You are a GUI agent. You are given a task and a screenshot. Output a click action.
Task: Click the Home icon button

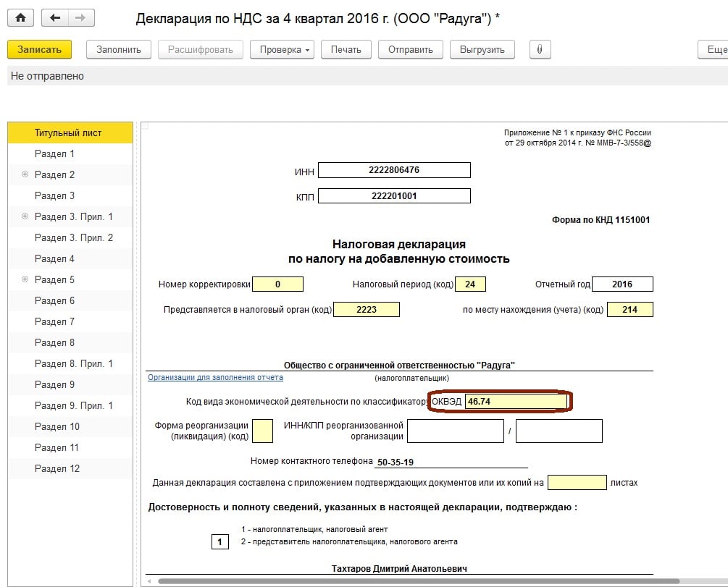point(20,19)
